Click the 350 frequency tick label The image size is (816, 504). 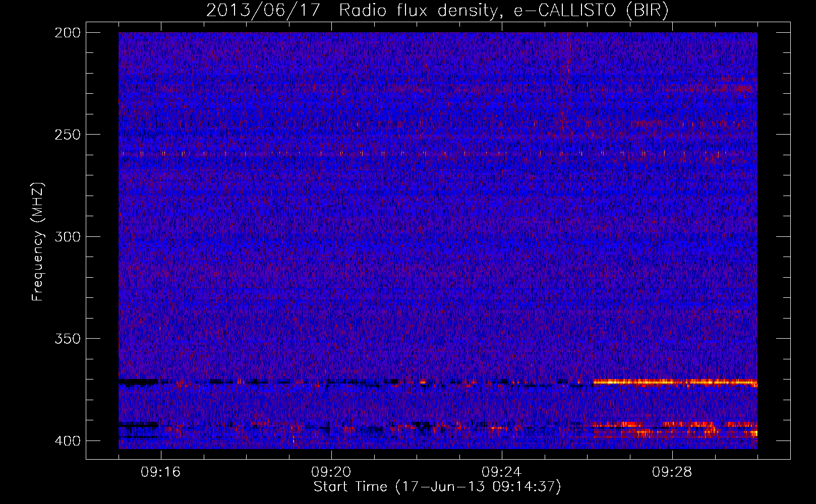point(67,338)
